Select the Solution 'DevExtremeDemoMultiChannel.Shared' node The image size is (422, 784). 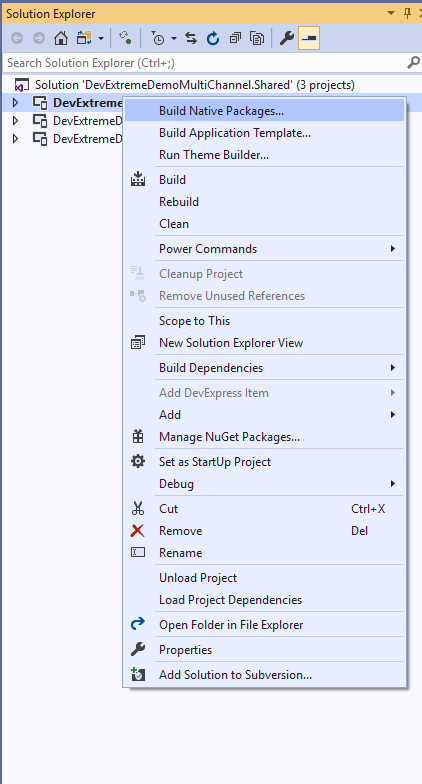point(194,84)
